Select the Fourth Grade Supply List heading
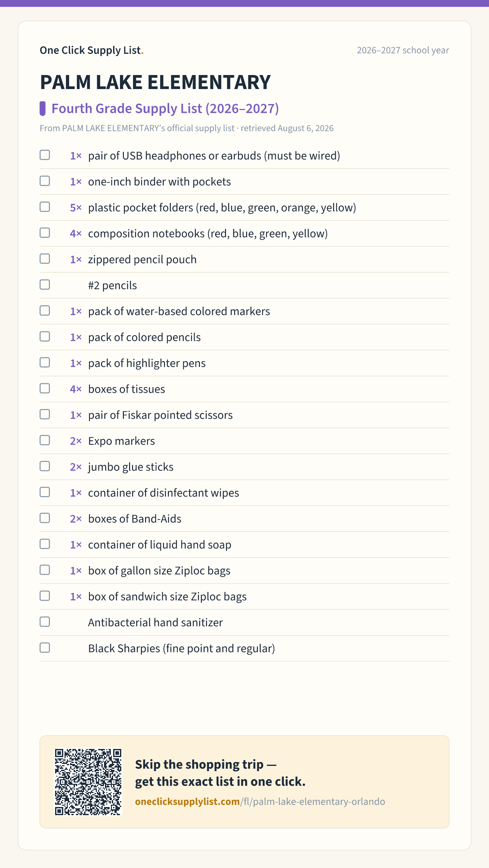 pos(165,109)
